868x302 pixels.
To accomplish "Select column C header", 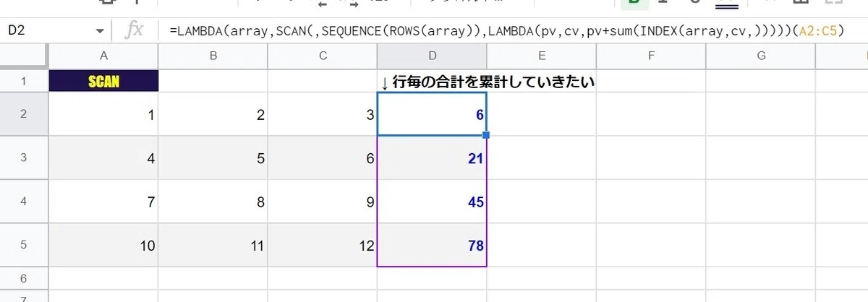I will 323,56.
